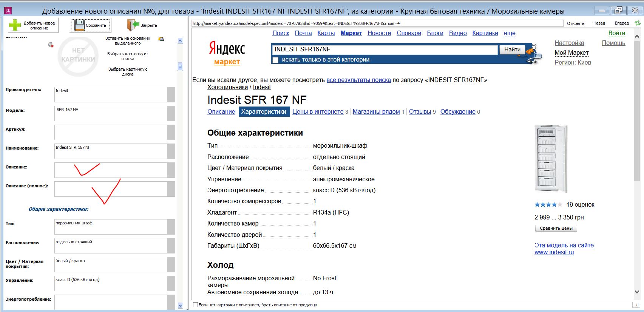
Task: Click the Найти search button
Action: click(512, 49)
